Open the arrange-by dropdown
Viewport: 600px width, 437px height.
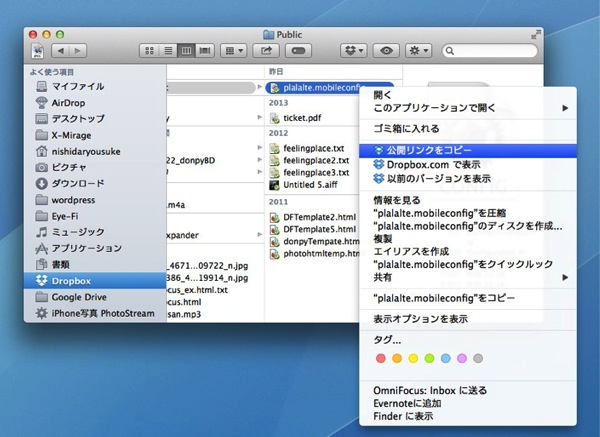click(234, 51)
